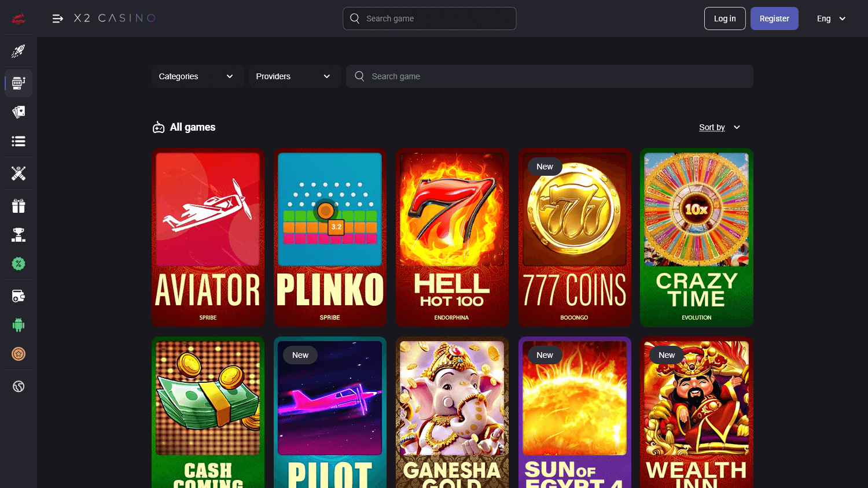This screenshot has height=488, width=868.
Task: Open the trophy tournaments icon
Action: 19,235
